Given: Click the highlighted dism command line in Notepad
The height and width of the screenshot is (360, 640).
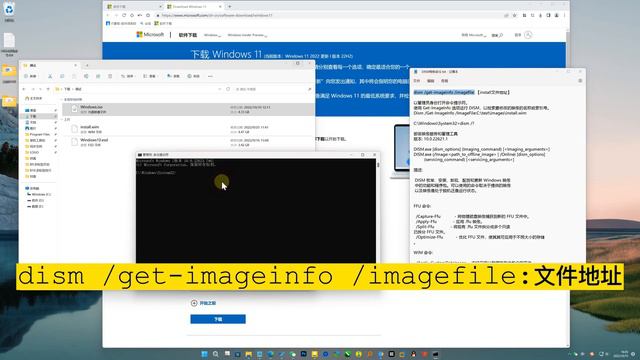Looking at the screenshot, I should tap(444, 93).
